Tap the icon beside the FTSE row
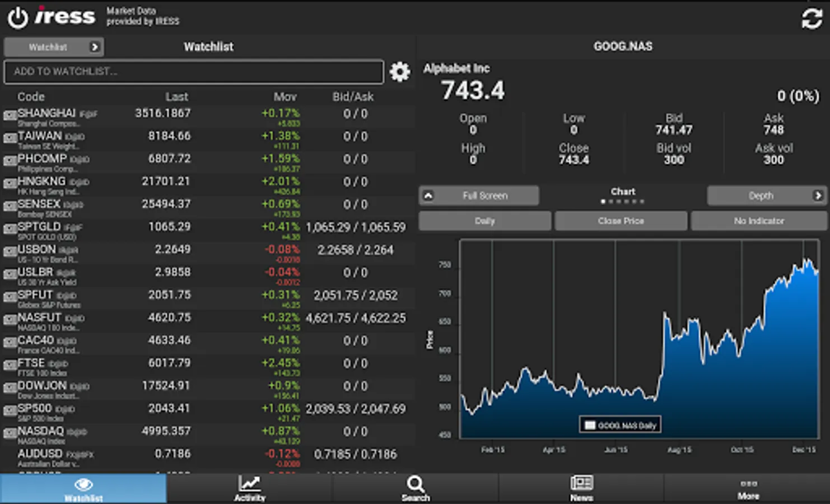This screenshot has height=504, width=830. click(10, 365)
